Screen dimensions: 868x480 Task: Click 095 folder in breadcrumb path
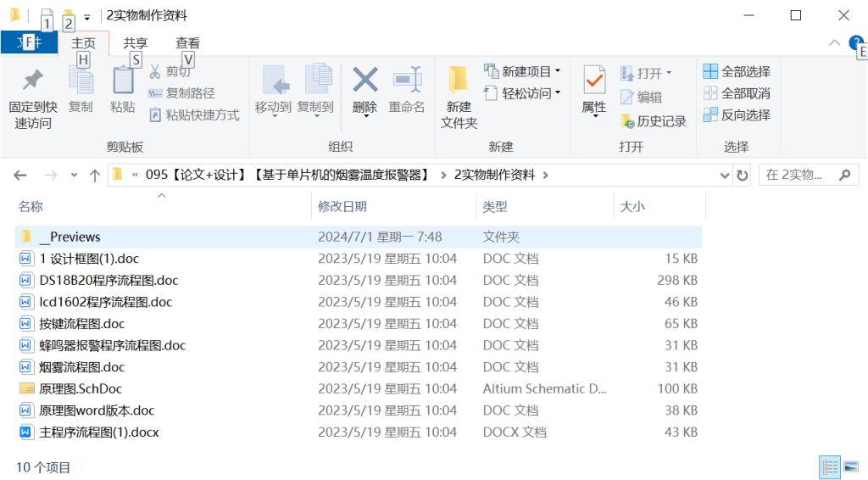pyautogui.click(x=287, y=175)
